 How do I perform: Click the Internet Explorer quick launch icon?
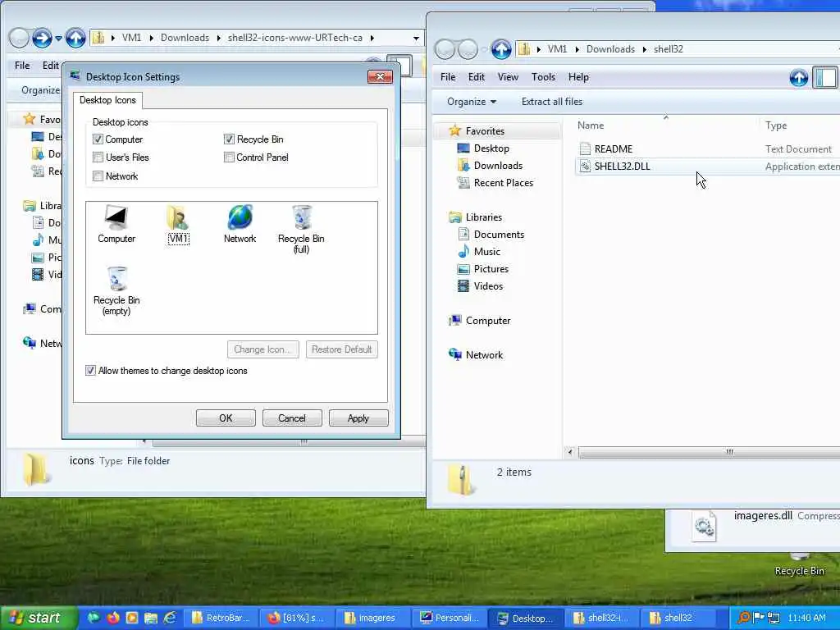[x=170, y=618]
